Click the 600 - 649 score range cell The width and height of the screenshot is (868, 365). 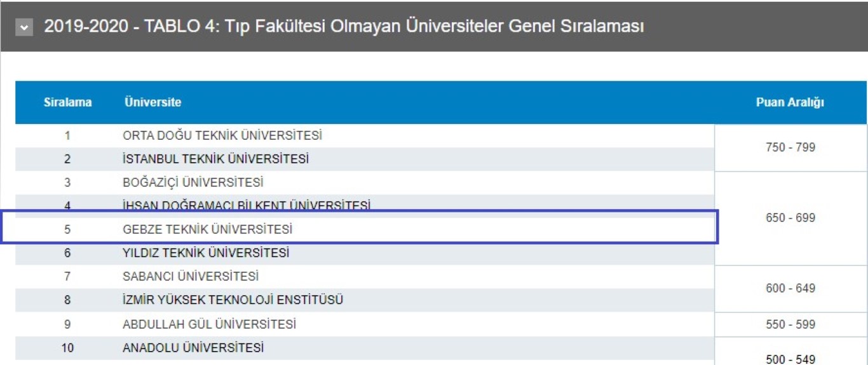[x=790, y=289]
